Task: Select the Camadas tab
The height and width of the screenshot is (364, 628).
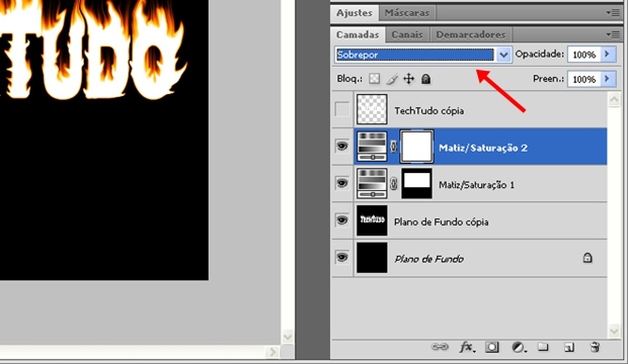Action: pos(357,35)
